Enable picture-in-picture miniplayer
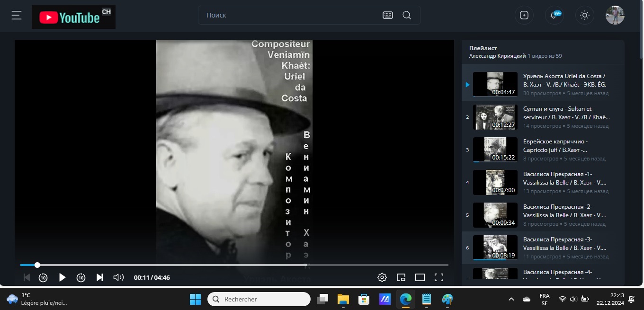The height and width of the screenshot is (310, 644). [401, 277]
